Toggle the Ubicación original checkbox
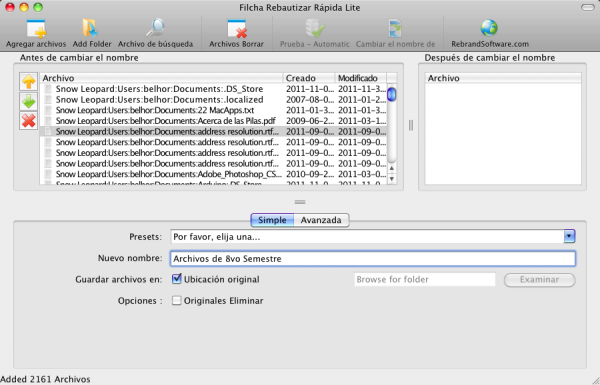 176,279
